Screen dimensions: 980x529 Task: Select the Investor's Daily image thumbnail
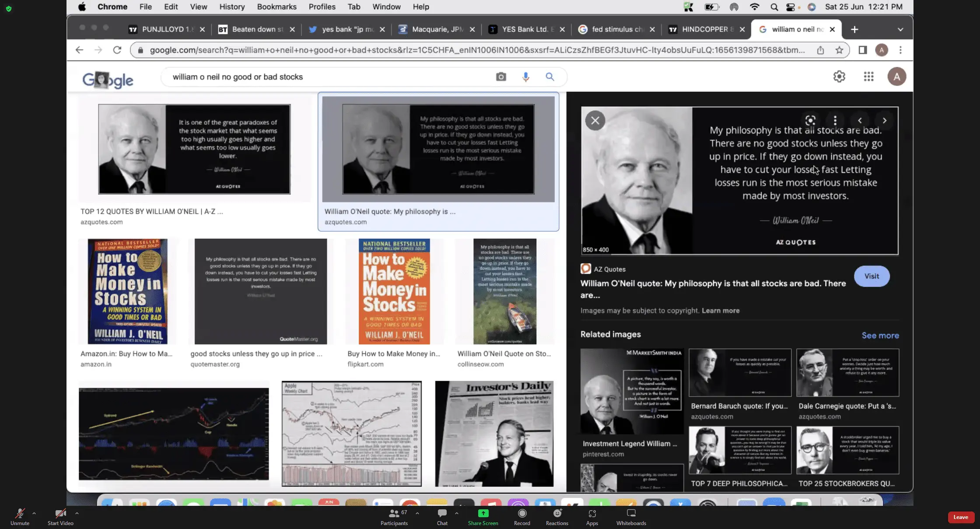[x=494, y=434]
